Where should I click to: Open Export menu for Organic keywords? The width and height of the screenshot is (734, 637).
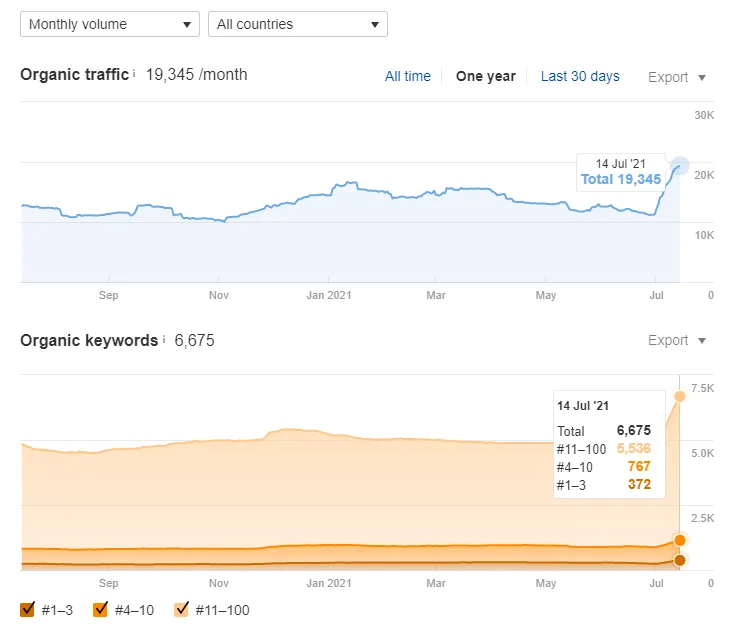[x=676, y=340]
